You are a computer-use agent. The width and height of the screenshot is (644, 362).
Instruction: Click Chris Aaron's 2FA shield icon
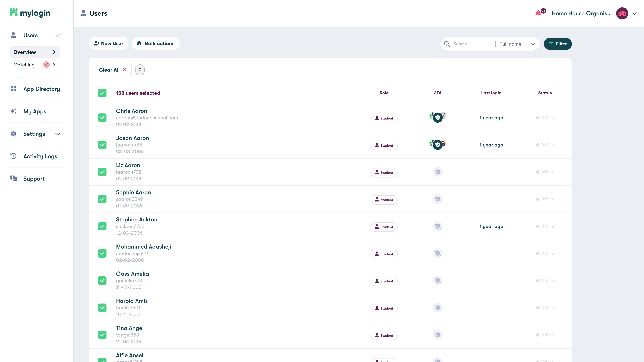point(438,118)
